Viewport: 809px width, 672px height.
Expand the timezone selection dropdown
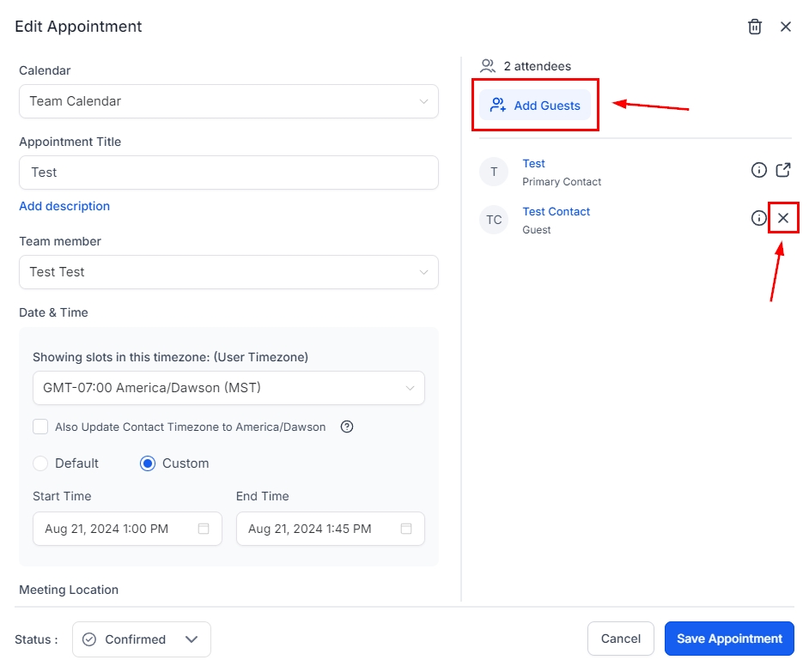[x=228, y=388]
